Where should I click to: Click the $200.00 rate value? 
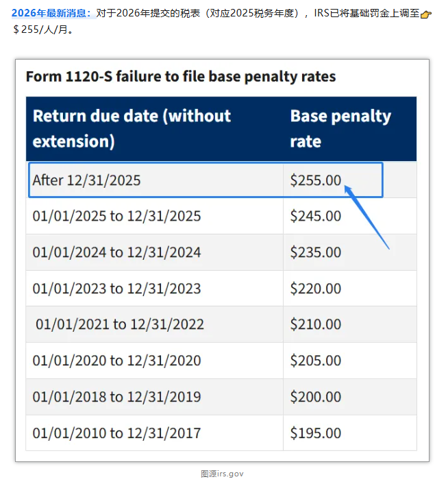316,397
